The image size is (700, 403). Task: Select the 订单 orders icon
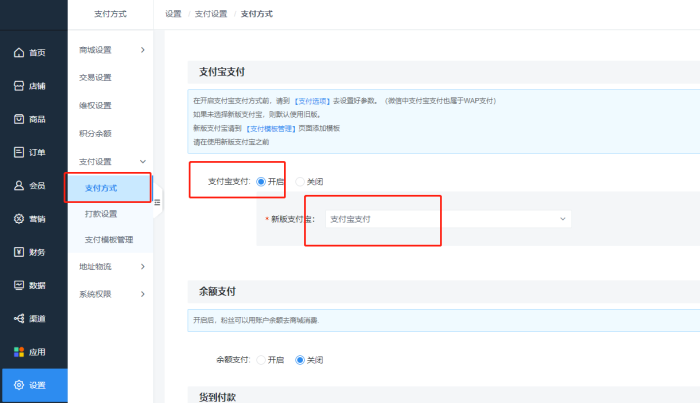(x=19, y=152)
